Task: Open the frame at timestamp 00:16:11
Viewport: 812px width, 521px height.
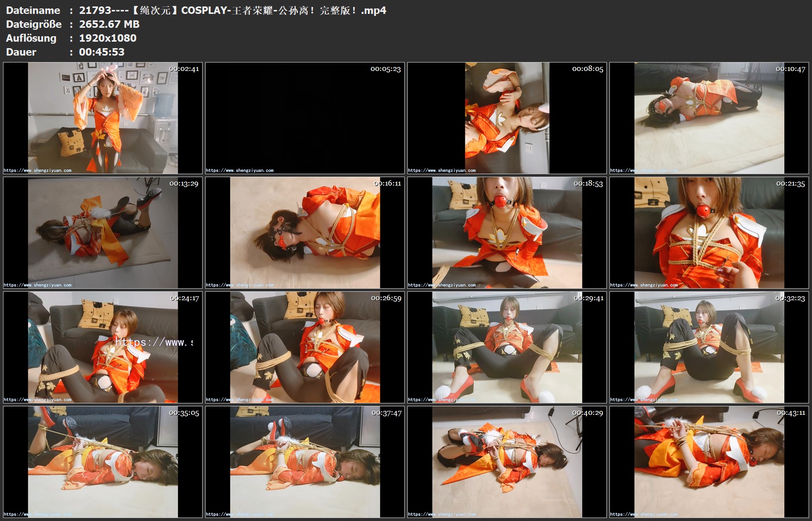Action: point(305,233)
